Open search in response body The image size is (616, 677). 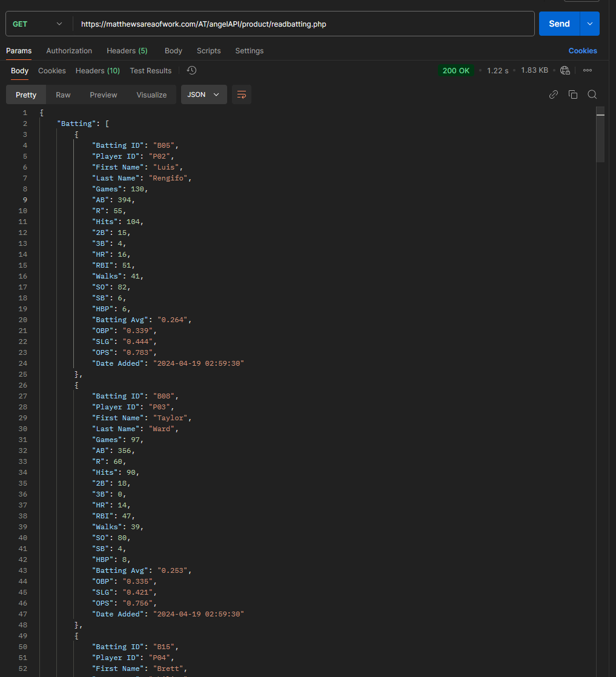(592, 94)
